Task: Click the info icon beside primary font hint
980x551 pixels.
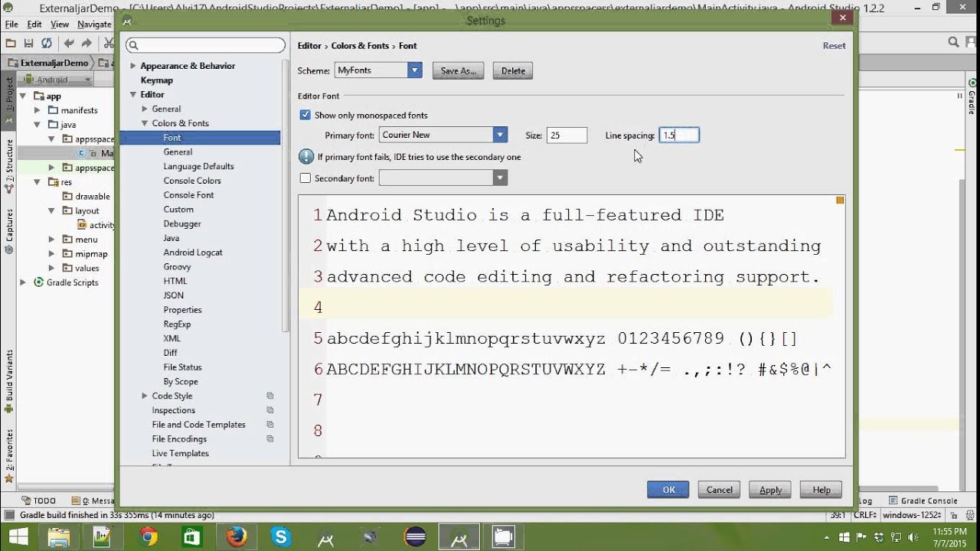Action: coord(306,157)
